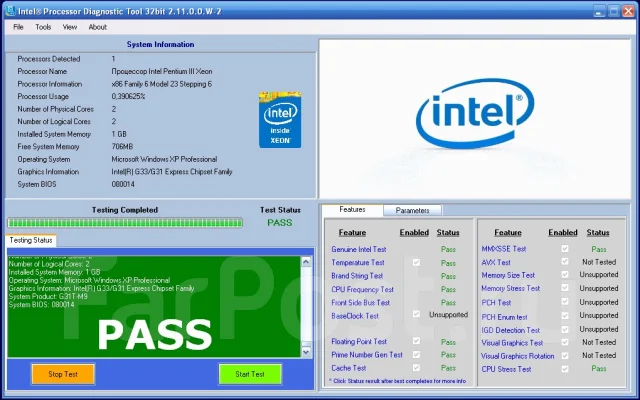Toggle Cache Test enabled checkbox
The height and width of the screenshot is (400, 640).
point(416,367)
